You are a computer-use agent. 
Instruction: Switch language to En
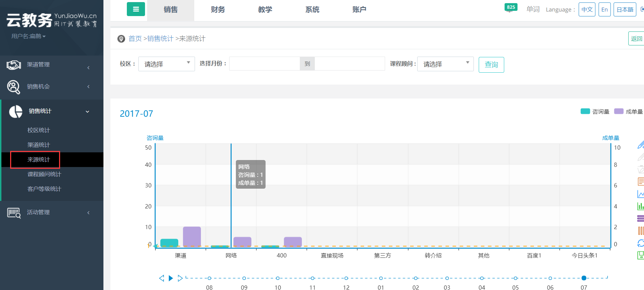coord(605,9)
